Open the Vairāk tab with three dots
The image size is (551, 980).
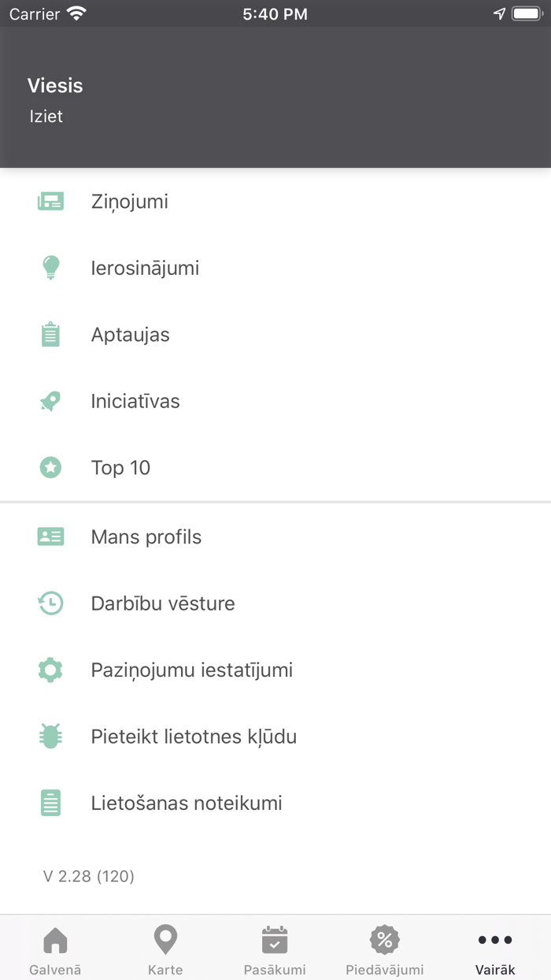[494, 945]
